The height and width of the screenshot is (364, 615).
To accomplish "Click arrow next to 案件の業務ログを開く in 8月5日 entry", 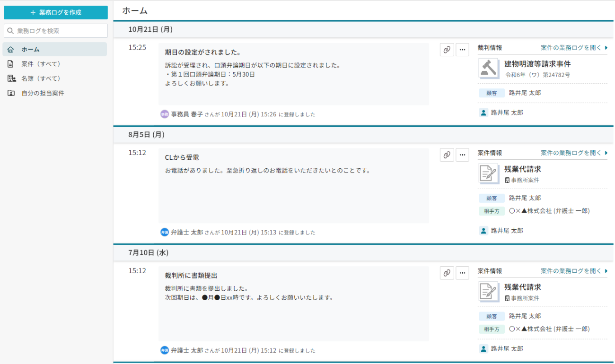I will point(606,153).
